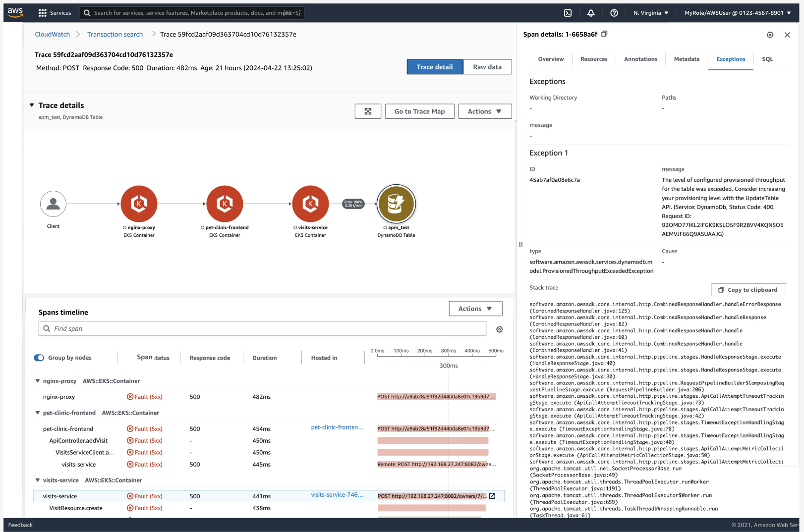Open spans timeline settings gear
Viewport: 804px width, 532px height.
point(500,329)
